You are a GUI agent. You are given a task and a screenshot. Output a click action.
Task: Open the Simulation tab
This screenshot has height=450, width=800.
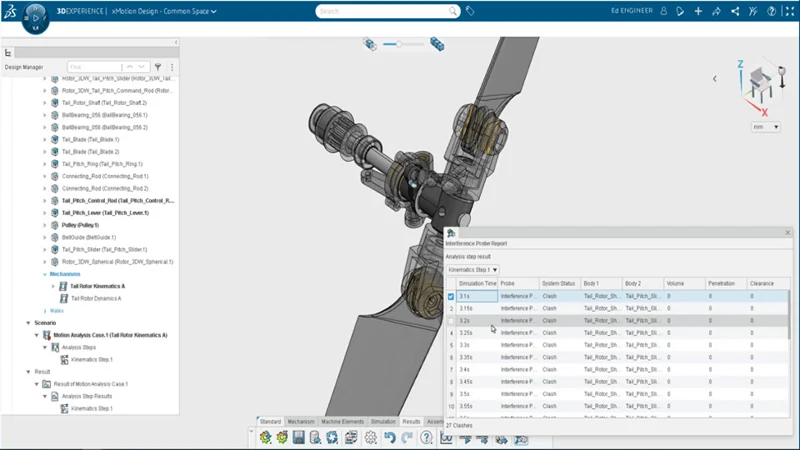[383, 421]
